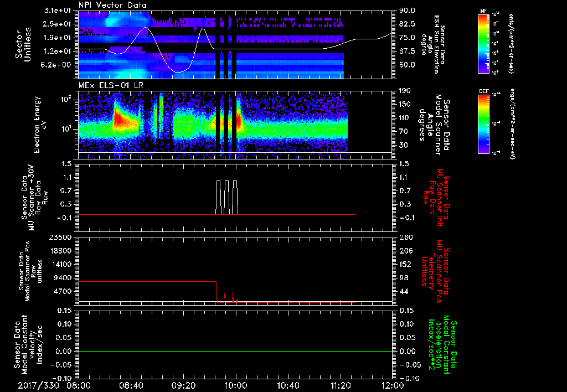The height and width of the screenshot is (392, 567).
Task: Click the 75.0 sun elevation tick label
Action: pos(407,38)
